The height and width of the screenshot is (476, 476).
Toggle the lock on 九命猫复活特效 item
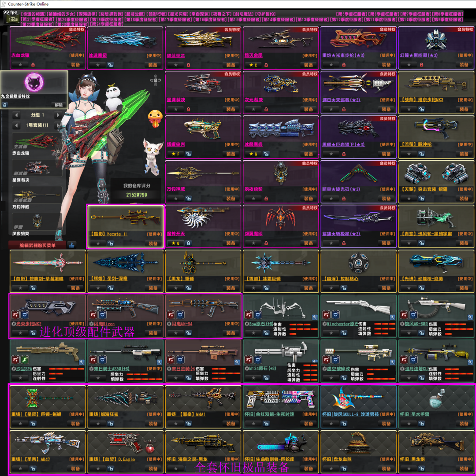[5, 105]
